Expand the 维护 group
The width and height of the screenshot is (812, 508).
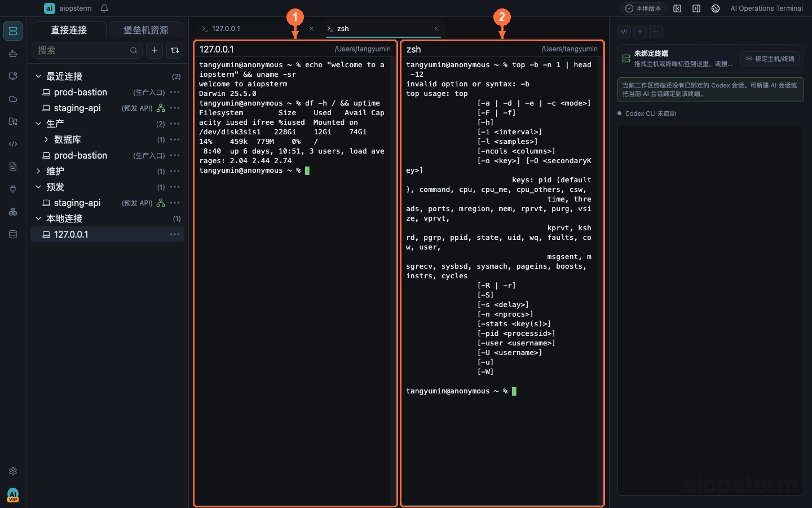coord(38,171)
